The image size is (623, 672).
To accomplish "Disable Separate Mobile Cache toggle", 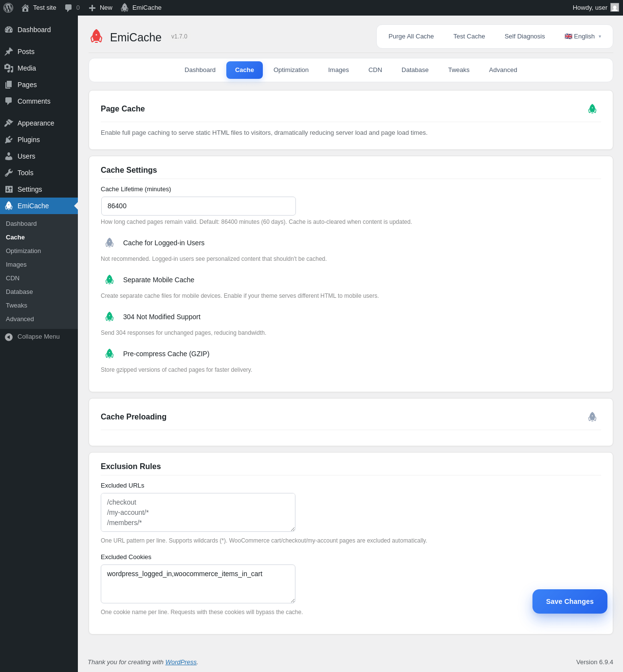I will 110,280.
